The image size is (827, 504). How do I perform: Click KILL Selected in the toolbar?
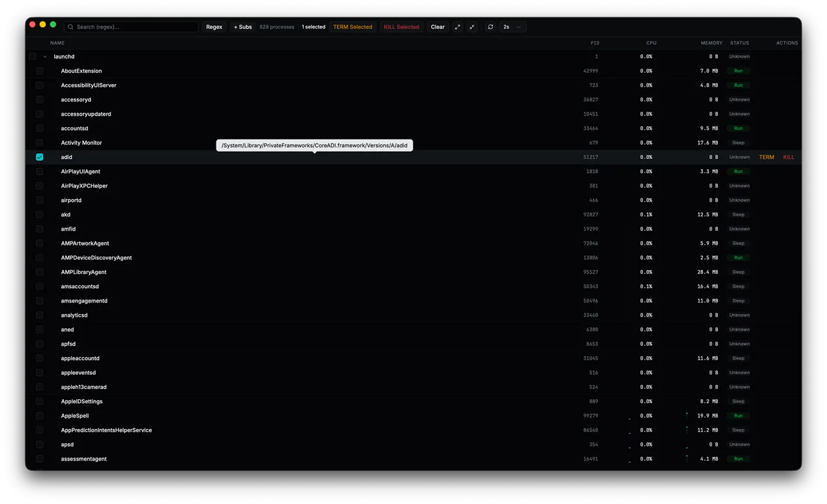[402, 27]
